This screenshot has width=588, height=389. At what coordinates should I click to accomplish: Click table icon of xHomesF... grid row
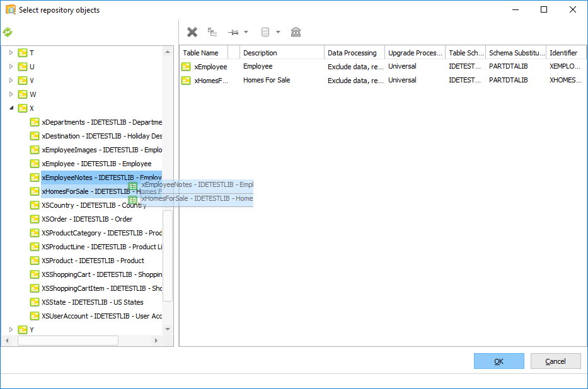[x=186, y=81]
